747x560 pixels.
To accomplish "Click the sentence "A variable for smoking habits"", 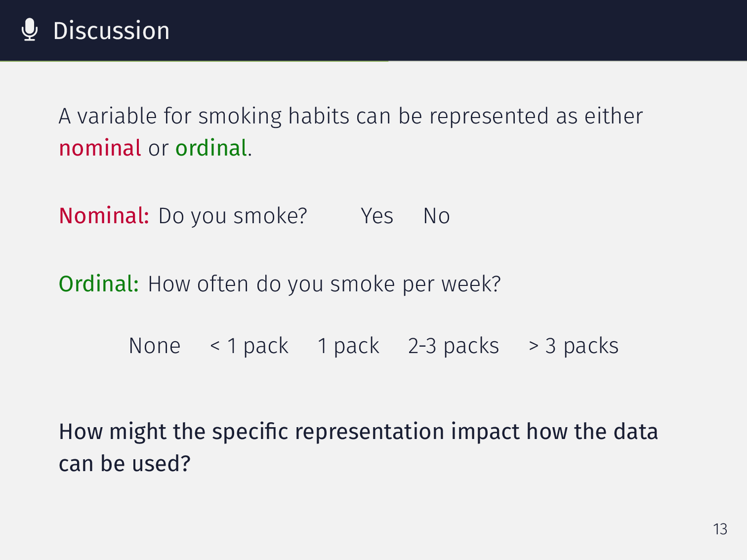I will tap(351, 117).
